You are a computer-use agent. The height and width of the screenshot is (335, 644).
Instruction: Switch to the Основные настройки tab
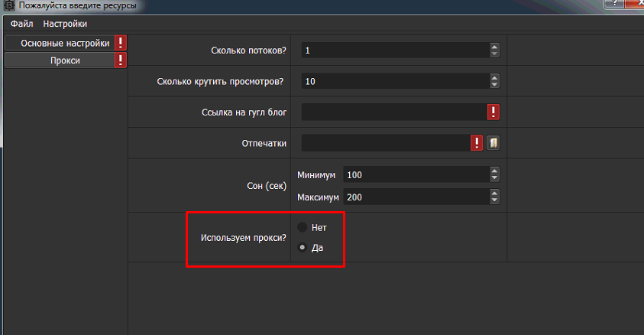60,44
